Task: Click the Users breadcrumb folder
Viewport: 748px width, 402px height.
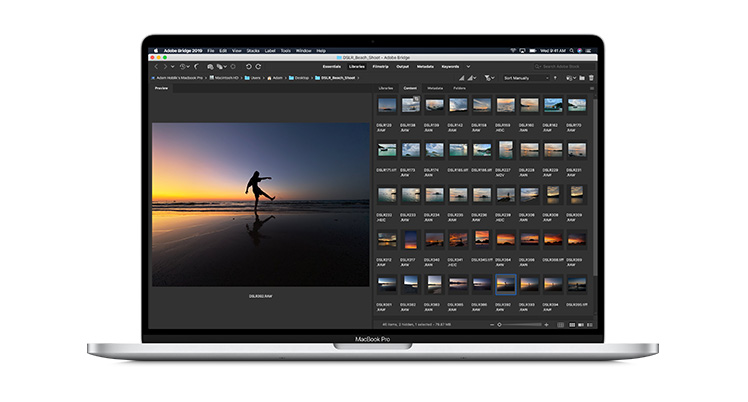Action: click(253, 78)
